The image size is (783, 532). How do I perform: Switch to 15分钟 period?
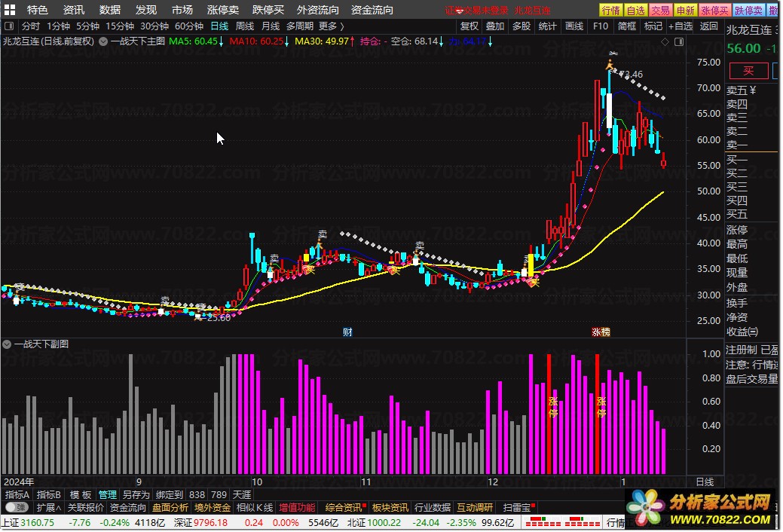[x=120, y=26]
